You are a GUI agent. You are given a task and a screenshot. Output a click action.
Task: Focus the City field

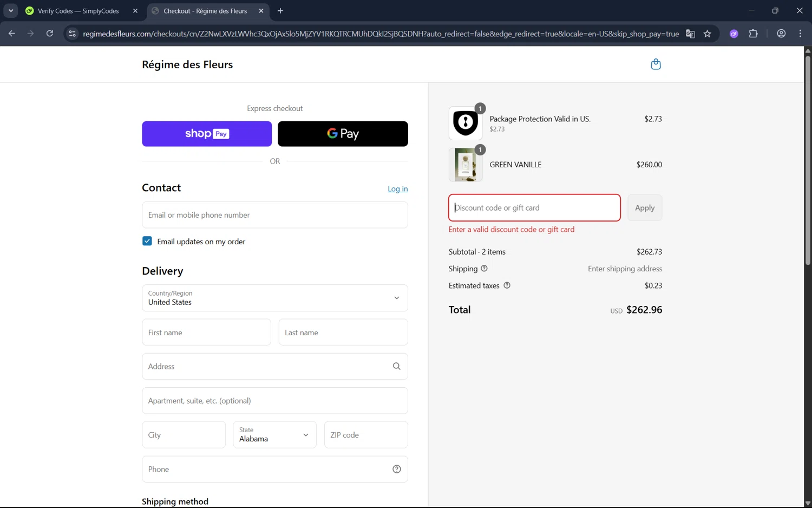(184, 435)
